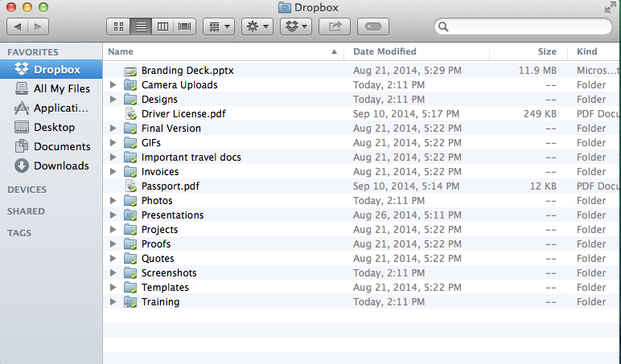The height and width of the screenshot is (364, 621).
Task: Click the Aug 26, 2014, 5:11 PM date
Action: (x=407, y=215)
